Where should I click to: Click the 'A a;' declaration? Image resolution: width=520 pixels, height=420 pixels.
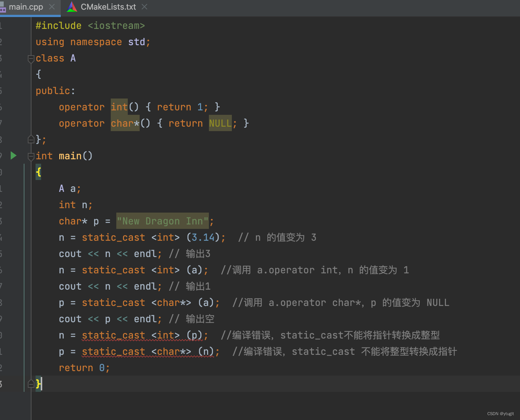tap(70, 189)
